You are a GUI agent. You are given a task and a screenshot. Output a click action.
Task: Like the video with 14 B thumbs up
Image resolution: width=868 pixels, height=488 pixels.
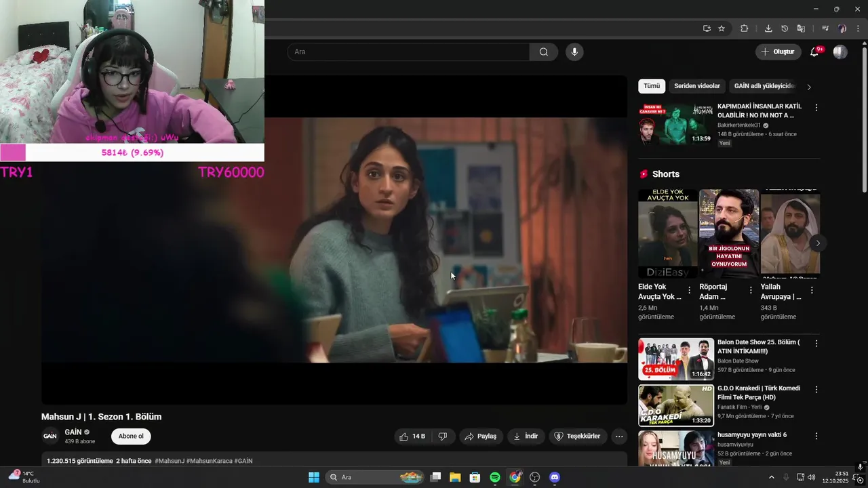(x=412, y=436)
